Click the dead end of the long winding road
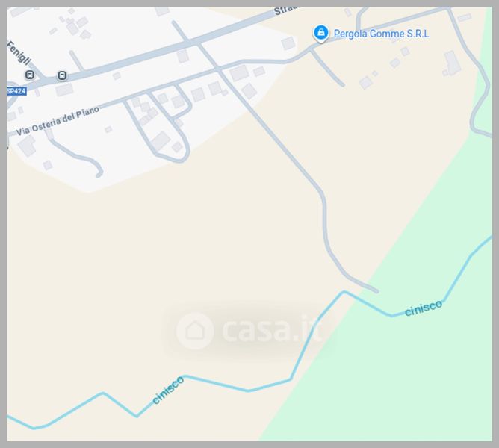499x448 pixels. point(376,290)
